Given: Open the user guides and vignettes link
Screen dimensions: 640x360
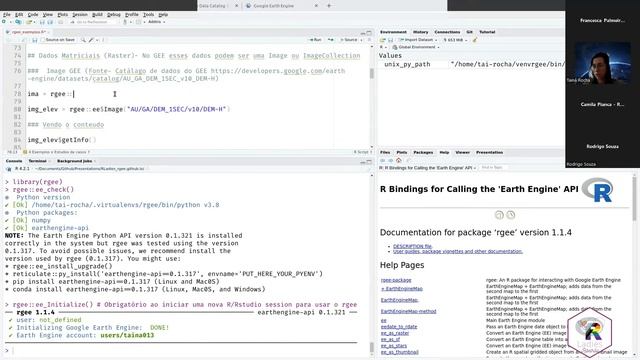Looking at the screenshot, I should pos(458,251).
